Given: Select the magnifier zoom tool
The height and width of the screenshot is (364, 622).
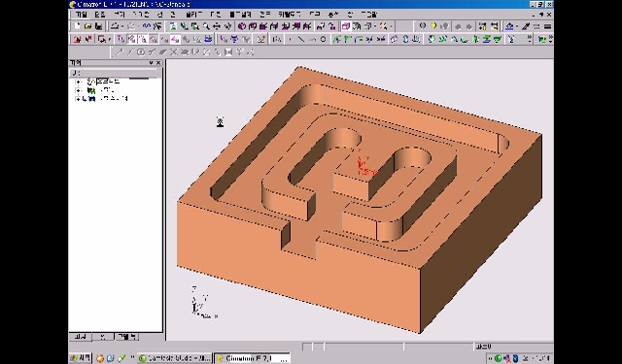Looking at the screenshot, I should pyautogui.click(x=206, y=26).
